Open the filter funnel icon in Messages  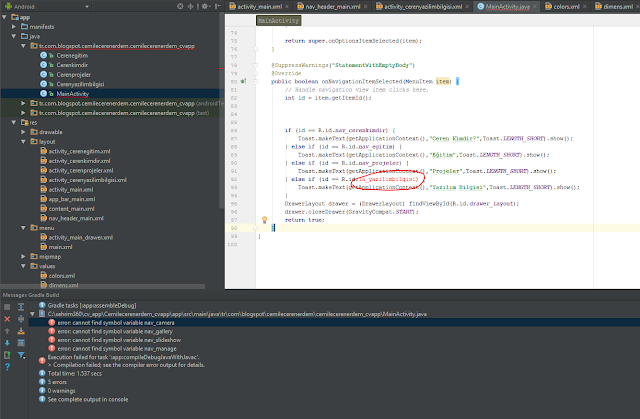21,355
